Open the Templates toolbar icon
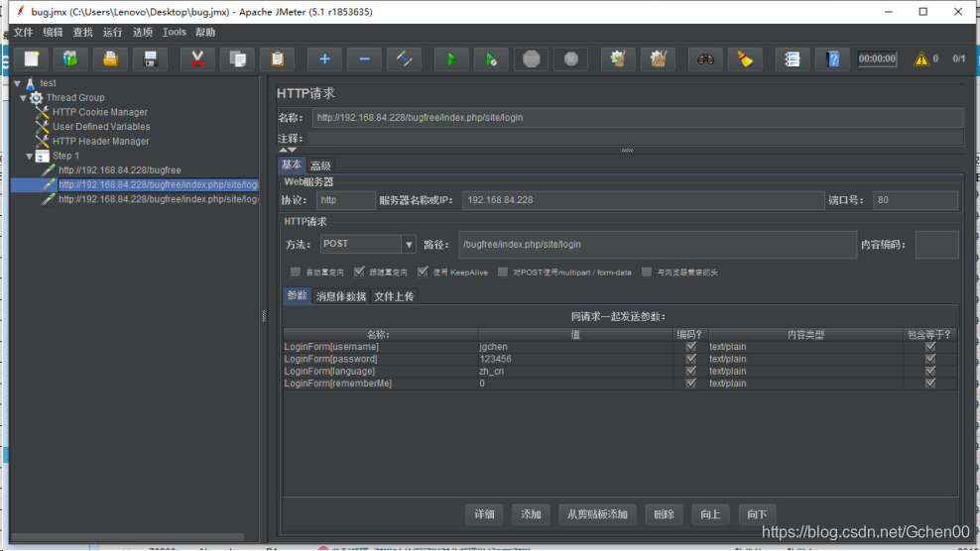980x551 pixels. 70,58
